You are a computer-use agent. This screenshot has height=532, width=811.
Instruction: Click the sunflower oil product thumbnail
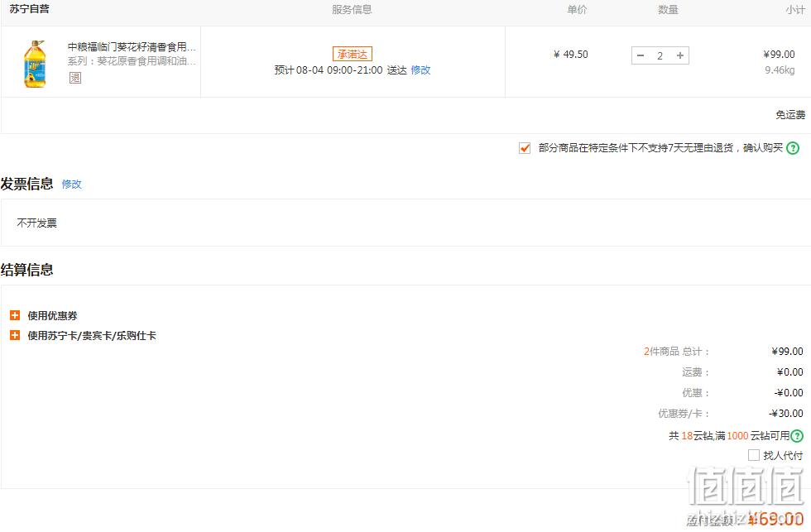tap(35, 63)
